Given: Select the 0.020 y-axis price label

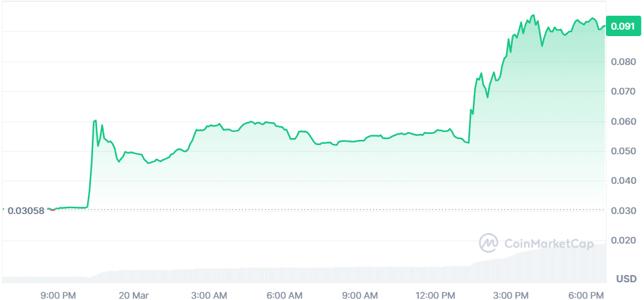Looking at the screenshot, I should 622,240.
